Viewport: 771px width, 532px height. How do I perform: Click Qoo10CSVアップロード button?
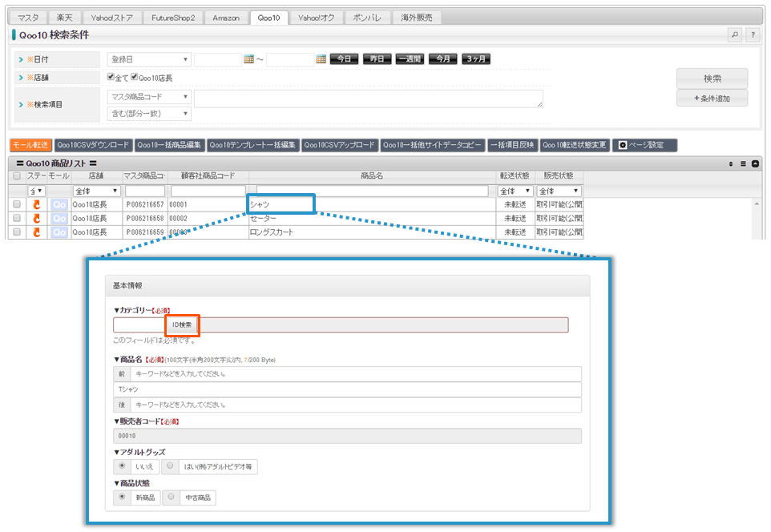339,145
